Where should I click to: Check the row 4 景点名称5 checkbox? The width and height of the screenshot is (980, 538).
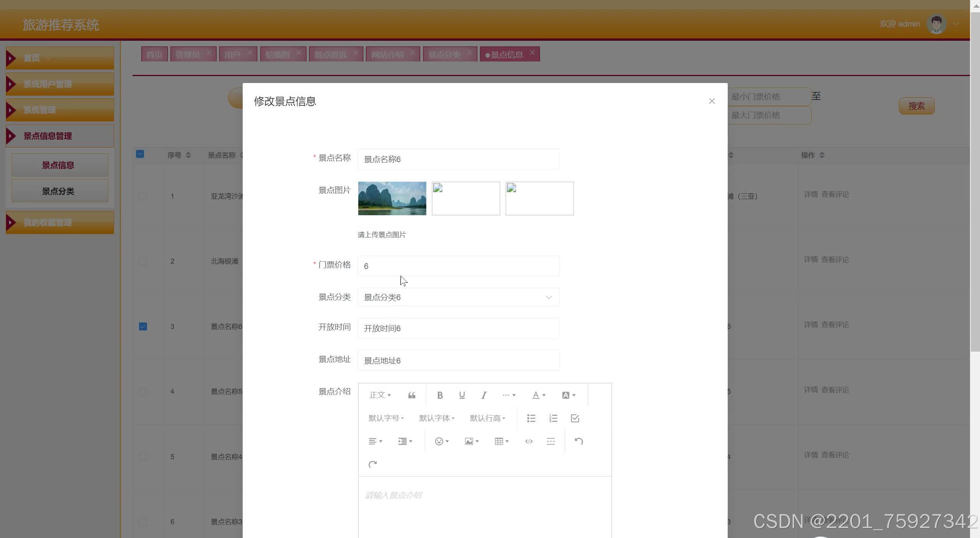(x=143, y=392)
